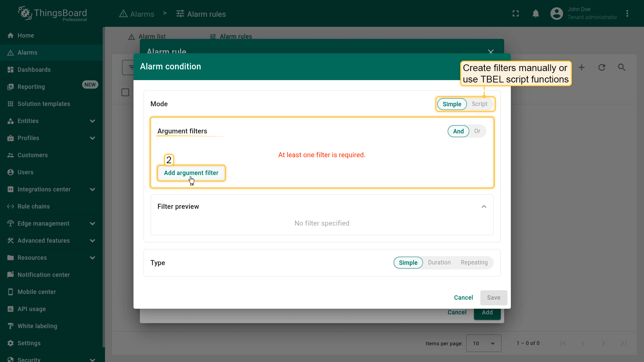644x362 pixels.
Task: Open the three-dot options menu
Action: click(627, 14)
